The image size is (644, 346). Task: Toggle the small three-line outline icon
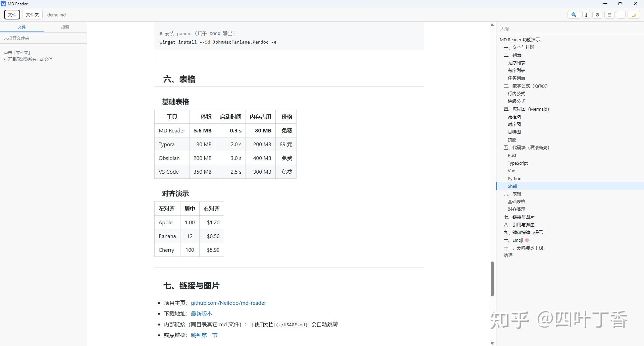[x=621, y=15]
